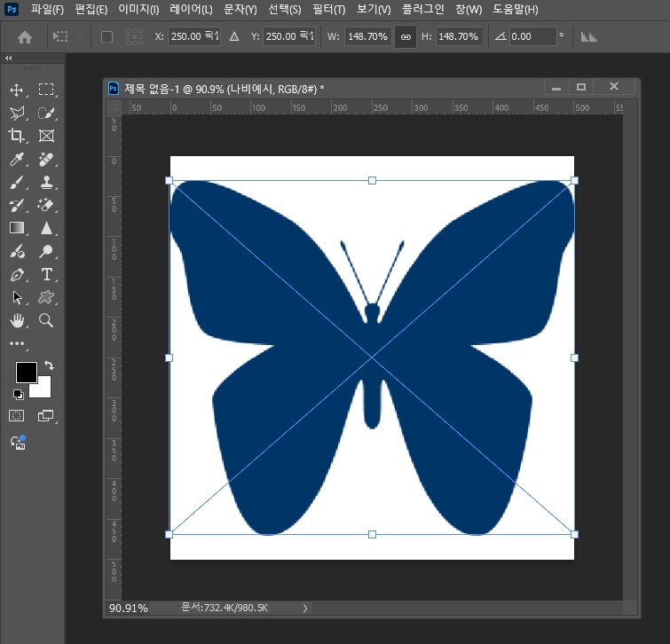Viewport: 670px width, 644px height.
Task: Click the X position input field
Action: point(194,36)
